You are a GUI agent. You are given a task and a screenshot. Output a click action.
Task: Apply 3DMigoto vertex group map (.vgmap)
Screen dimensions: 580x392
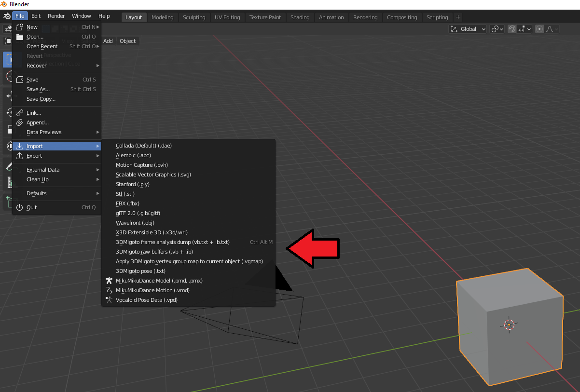coord(188,261)
